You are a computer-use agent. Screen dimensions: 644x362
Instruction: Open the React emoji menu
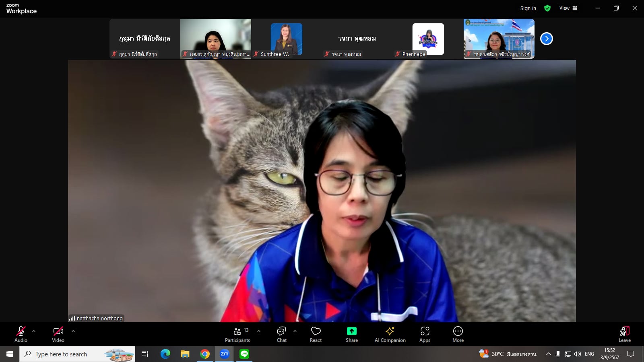coord(316,334)
